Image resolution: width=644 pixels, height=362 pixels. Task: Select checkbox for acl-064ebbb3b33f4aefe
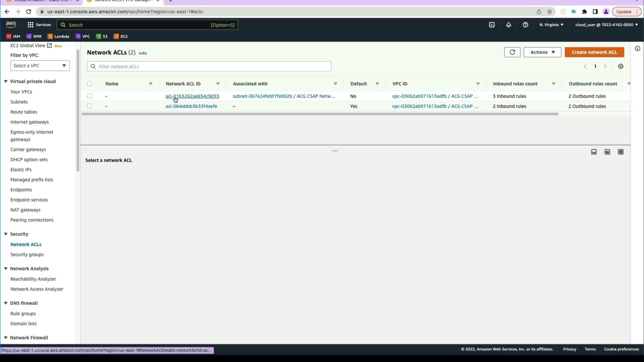point(89,106)
